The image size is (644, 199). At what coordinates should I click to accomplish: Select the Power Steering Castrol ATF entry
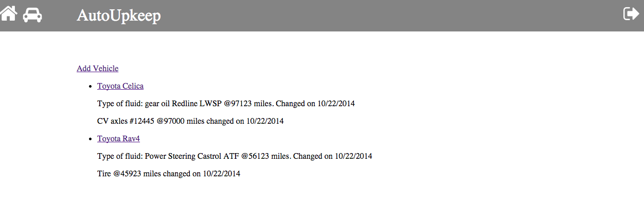click(235, 156)
